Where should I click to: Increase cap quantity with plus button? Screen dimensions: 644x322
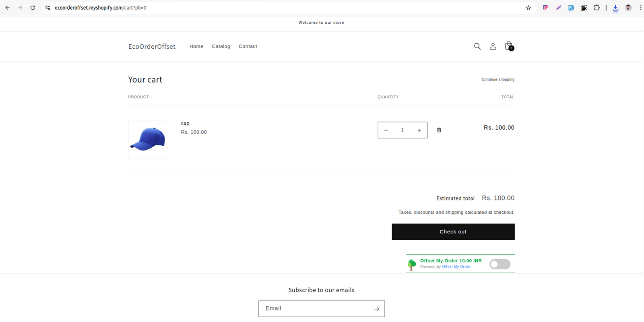(419, 130)
